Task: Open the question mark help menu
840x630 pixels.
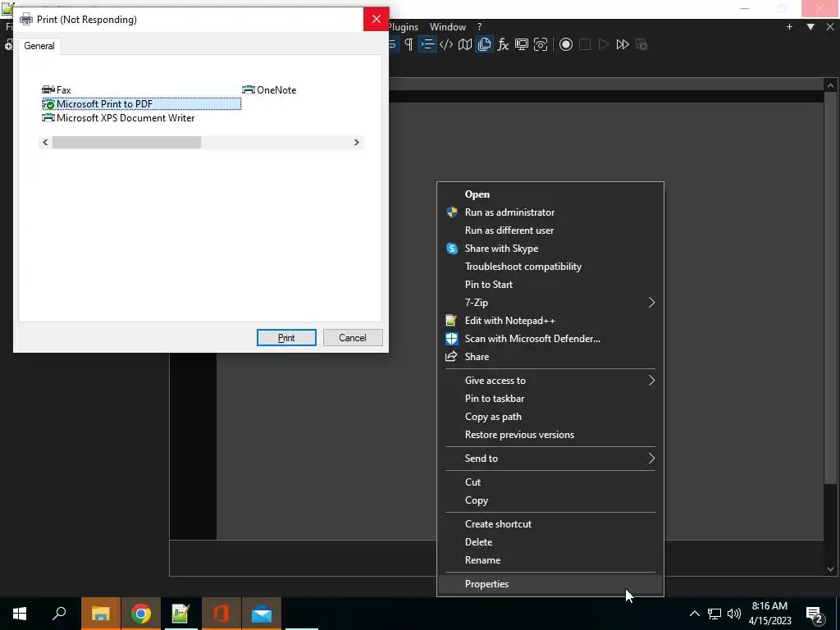Action: pyautogui.click(x=479, y=27)
